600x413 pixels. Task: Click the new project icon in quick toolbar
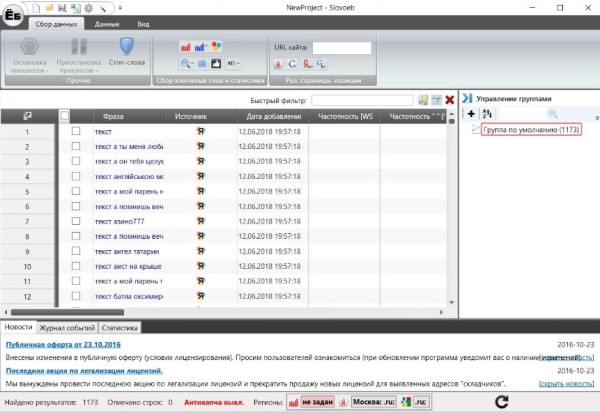pyautogui.click(x=36, y=8)
